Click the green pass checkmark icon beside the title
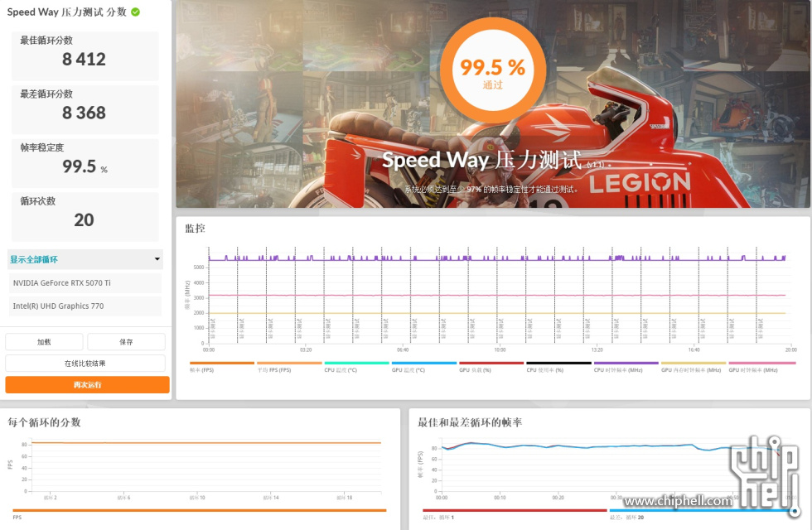812x530 pixels. [x=135, y=12]
